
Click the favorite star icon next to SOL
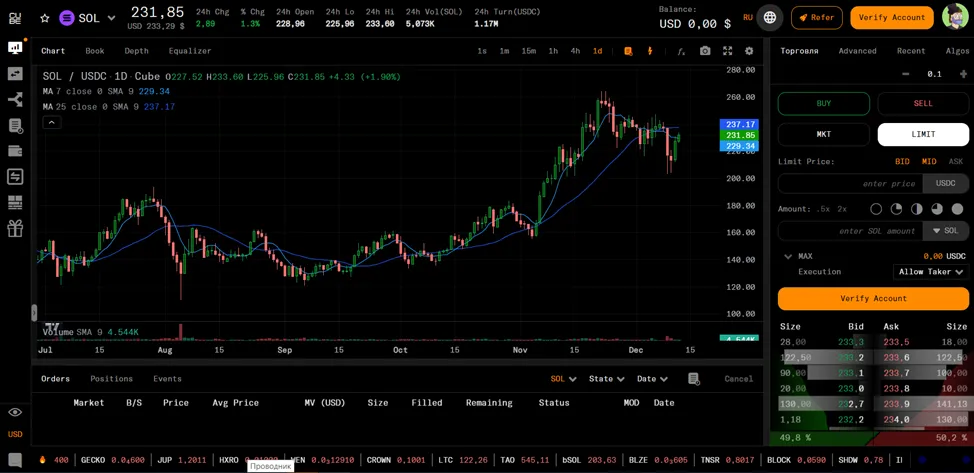coord(45,18)
